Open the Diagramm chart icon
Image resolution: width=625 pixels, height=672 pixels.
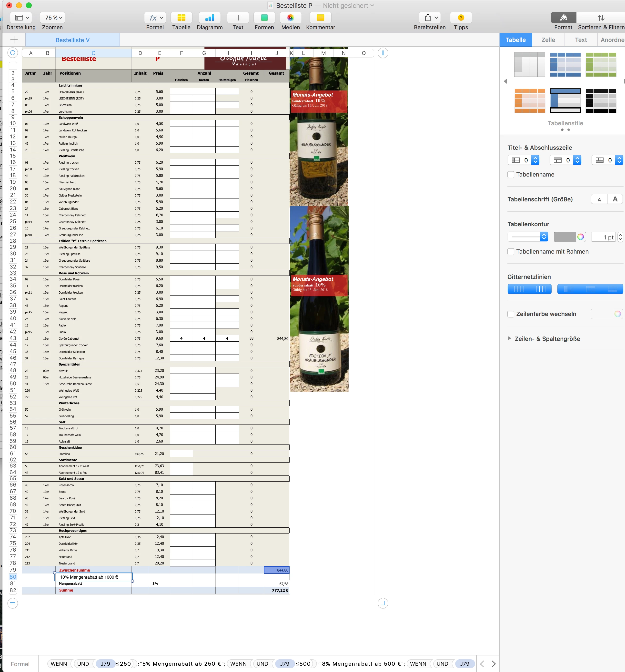click(x=209, y=18)
